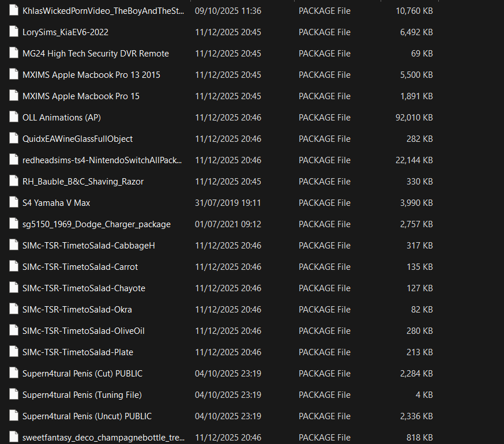Screen dimensions: 504x444
Task: Click the 330 KB size cell
Action: pos(419,182)
